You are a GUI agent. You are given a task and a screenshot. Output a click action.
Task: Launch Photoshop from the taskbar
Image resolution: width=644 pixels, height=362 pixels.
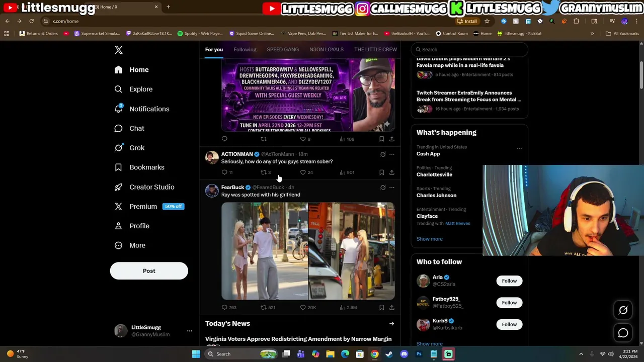coord(419,354)
